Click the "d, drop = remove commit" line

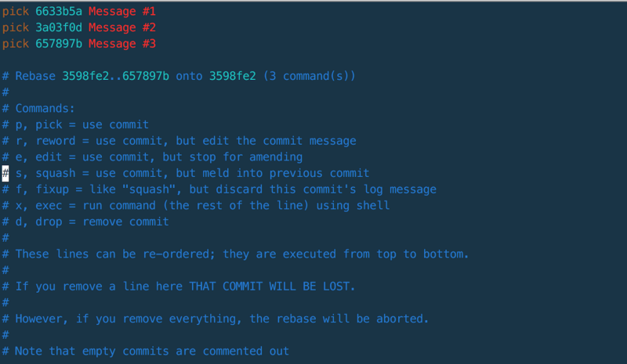coord(92,222)
